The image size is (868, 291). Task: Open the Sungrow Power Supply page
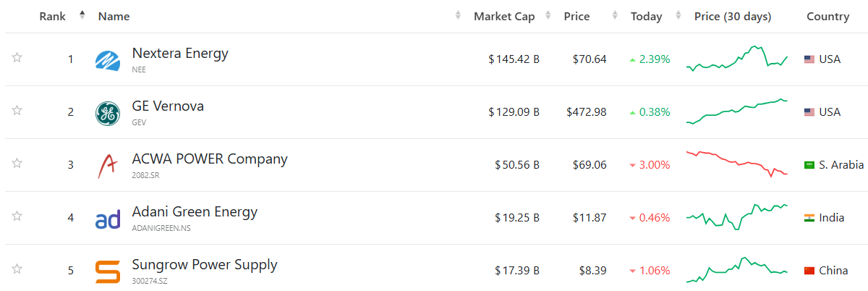(x=205, y=265)
